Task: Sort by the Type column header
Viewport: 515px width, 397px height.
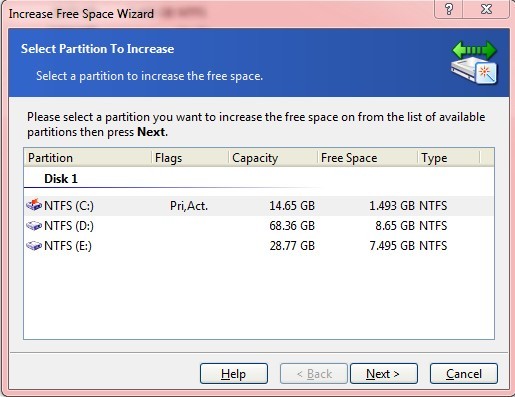Action: pyautogui.click(x=449, y=158)
